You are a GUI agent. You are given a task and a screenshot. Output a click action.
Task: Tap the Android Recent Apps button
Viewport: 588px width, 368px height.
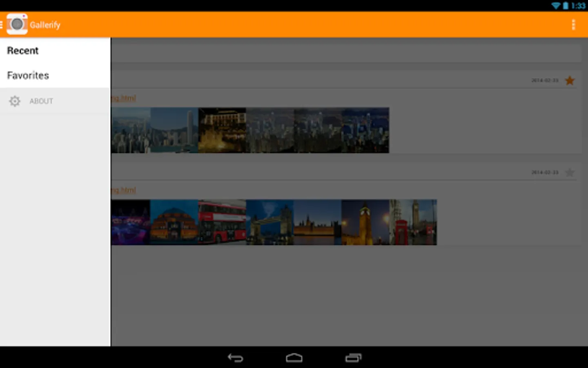point(353,358)
